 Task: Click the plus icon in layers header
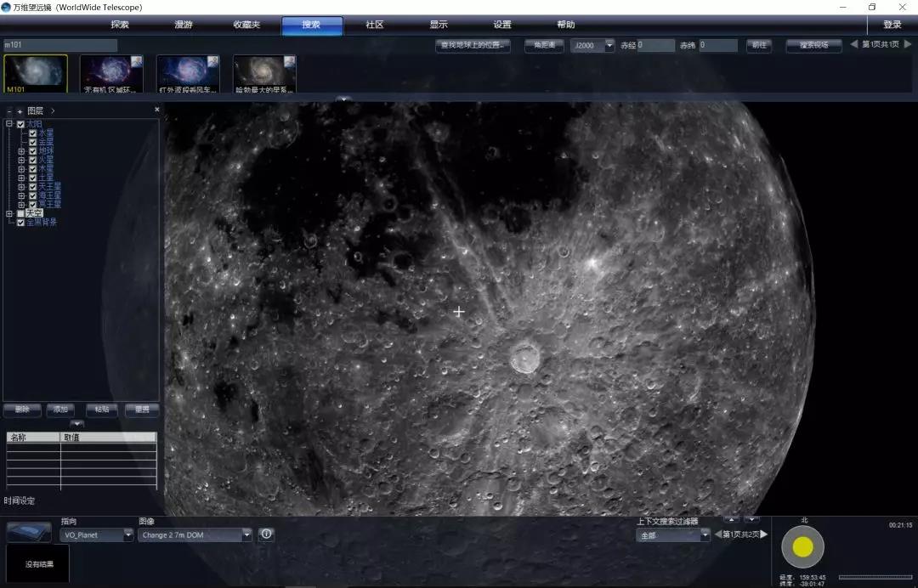coord(20,111)
